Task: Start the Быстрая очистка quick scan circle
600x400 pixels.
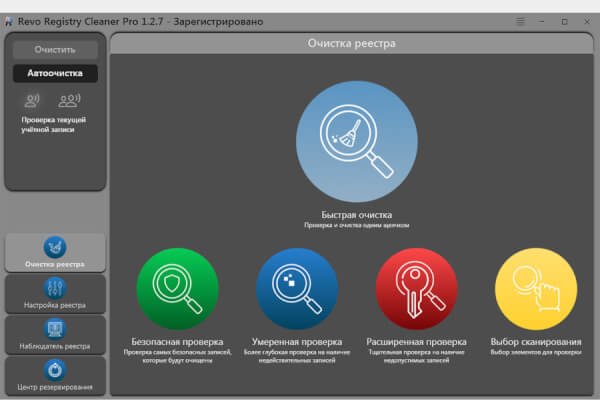Action: [357, 141]
